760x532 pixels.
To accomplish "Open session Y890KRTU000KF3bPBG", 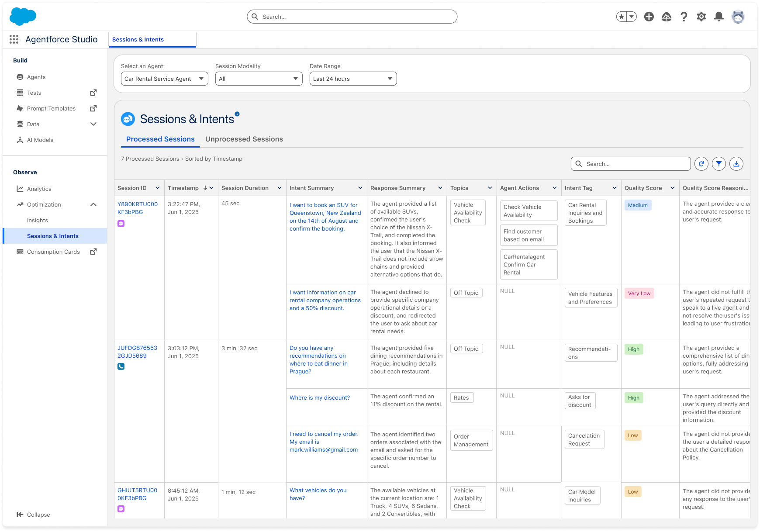I will point(138,208).
